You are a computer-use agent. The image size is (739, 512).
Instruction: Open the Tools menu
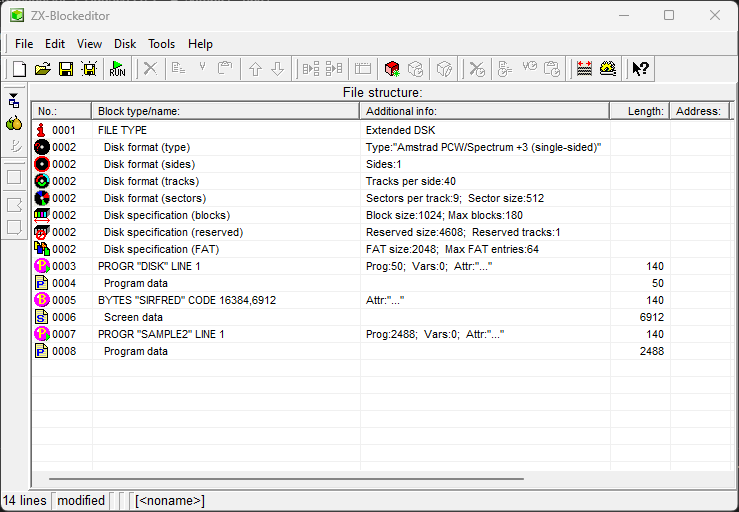point(162,44)
